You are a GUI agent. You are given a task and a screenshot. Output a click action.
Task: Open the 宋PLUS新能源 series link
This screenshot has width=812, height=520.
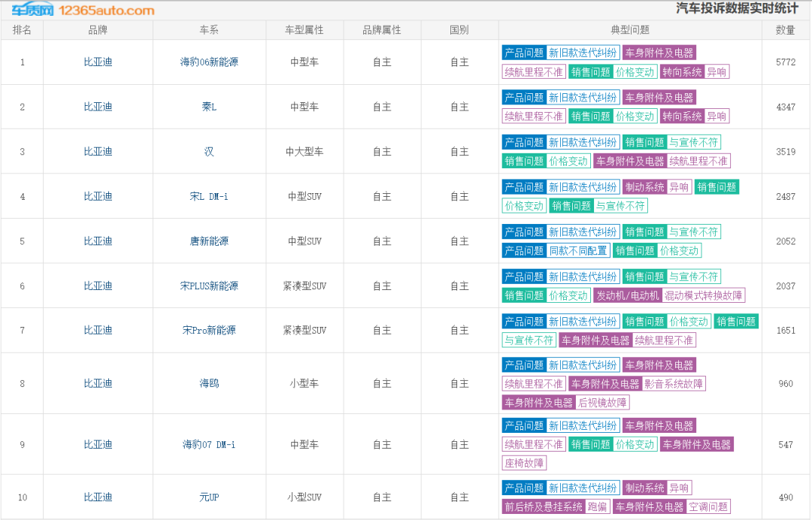click(209, 286)
